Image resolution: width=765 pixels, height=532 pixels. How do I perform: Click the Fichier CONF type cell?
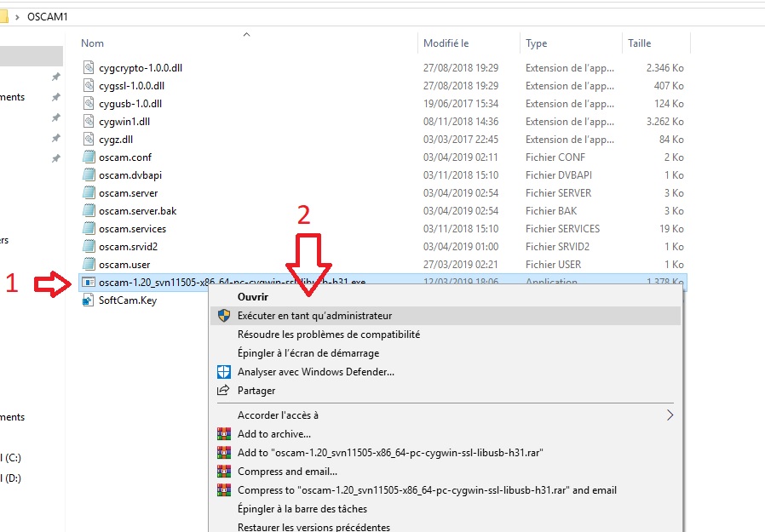[555, 157]
